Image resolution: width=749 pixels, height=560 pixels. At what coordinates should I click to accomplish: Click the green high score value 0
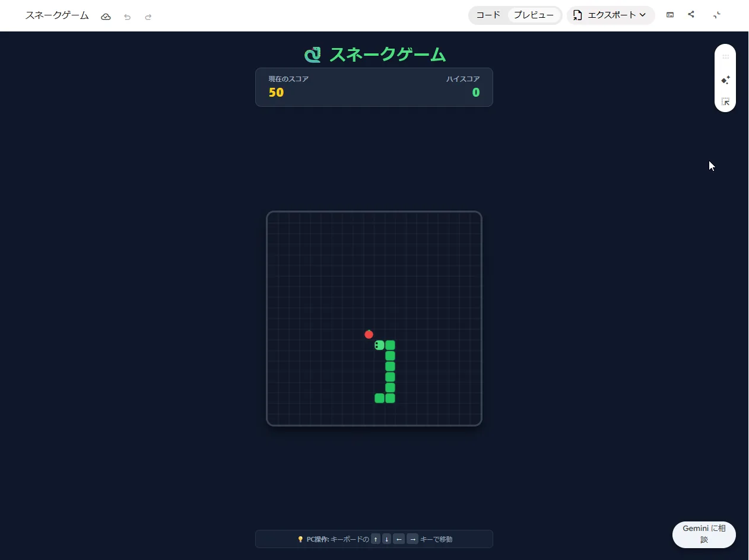(x=476, y=93)
